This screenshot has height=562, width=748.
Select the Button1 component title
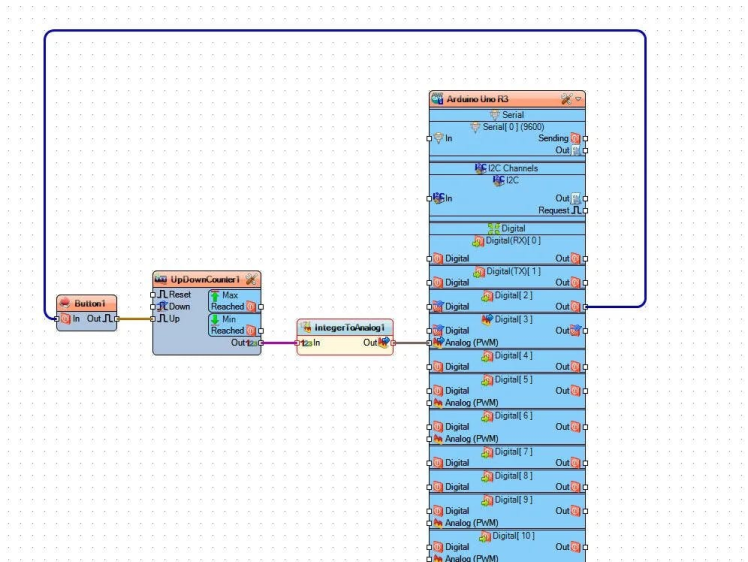tap(90, 303)
